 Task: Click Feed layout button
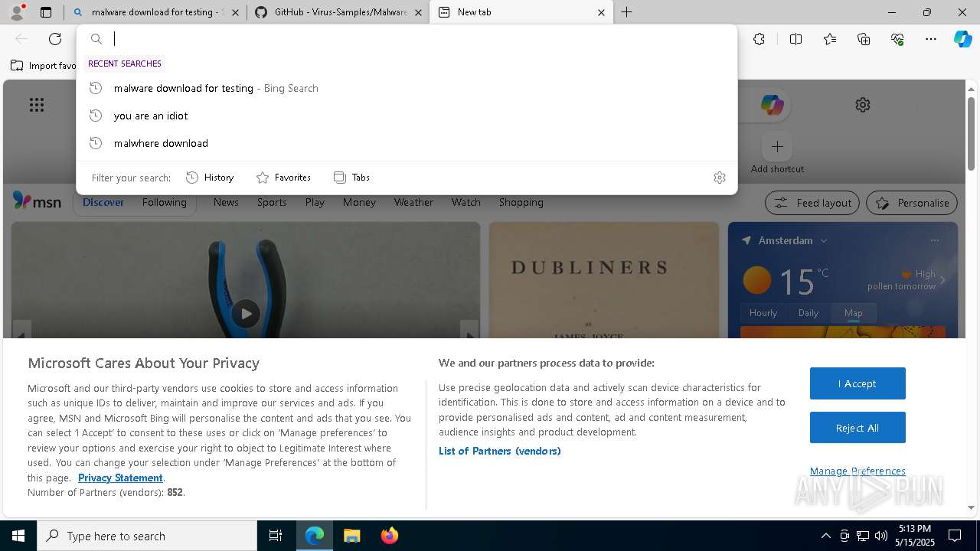point(812,203)
